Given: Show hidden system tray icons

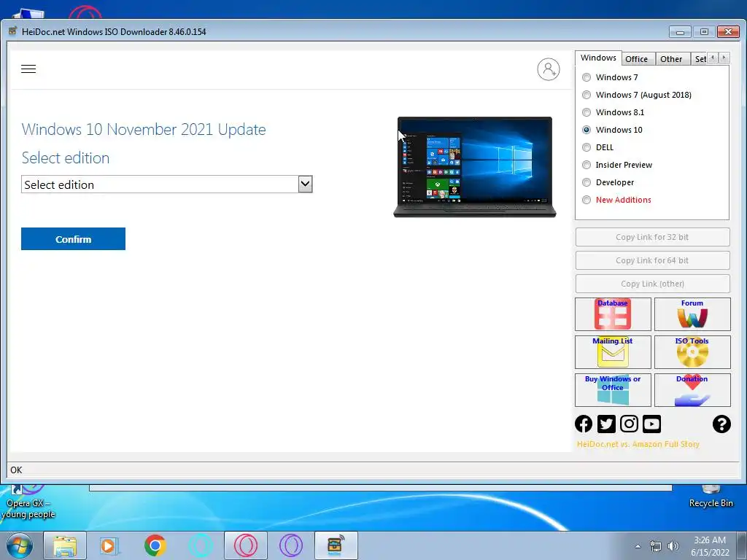Looking at the screenshot, I should pos(638,546).
